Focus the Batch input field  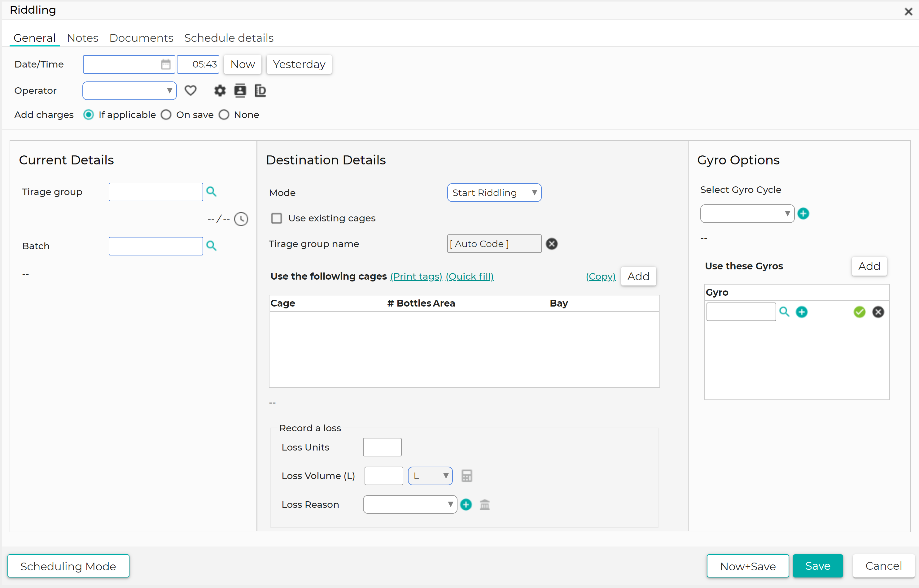[x=156, y=246]
